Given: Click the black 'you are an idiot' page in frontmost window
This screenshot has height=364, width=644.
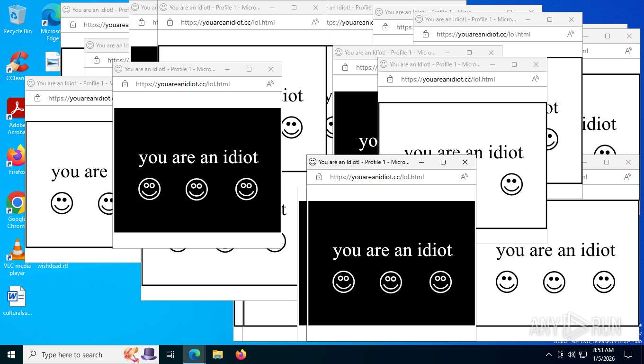Looking at the screenshot, I should [x=392, y=263].
